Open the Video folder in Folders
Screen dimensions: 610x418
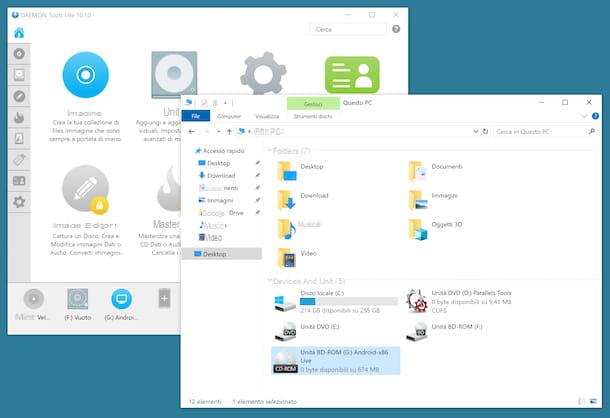tap(297, 258)
